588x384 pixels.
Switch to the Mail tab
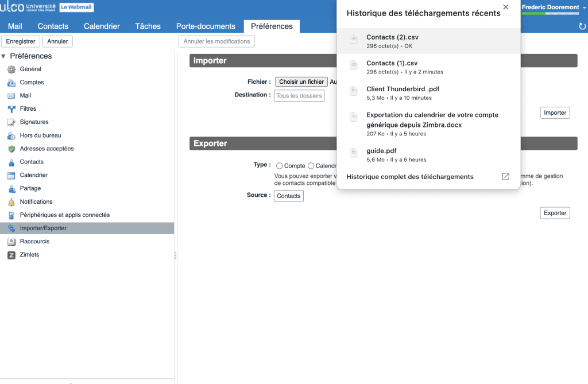[15, 26]
